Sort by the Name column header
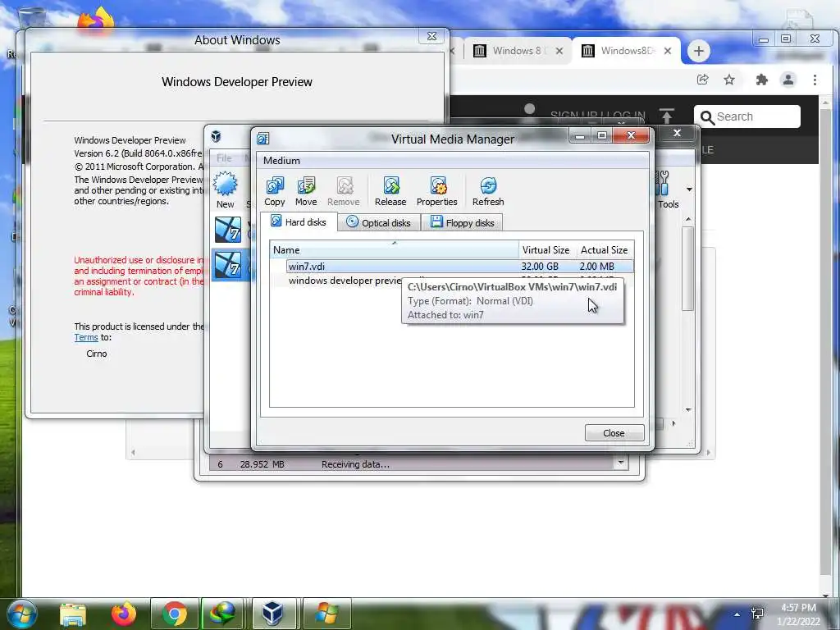This screenshot has width=840, height=630. tap(395, 249)
